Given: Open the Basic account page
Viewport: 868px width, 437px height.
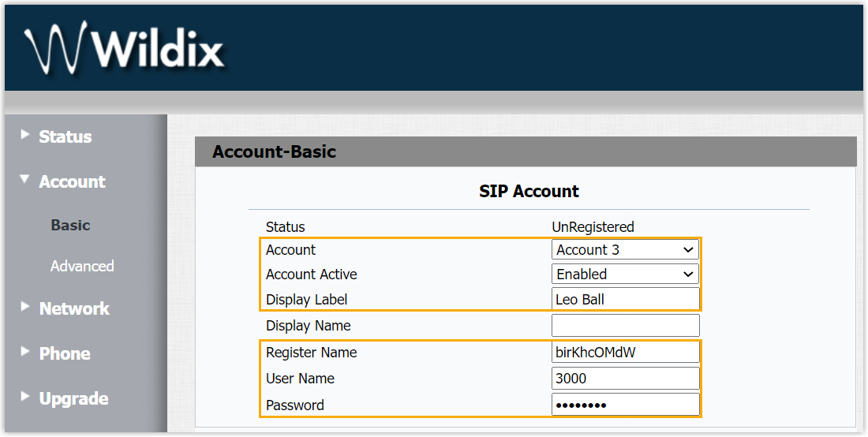Looking at the screenshot, I should (70, 226).
